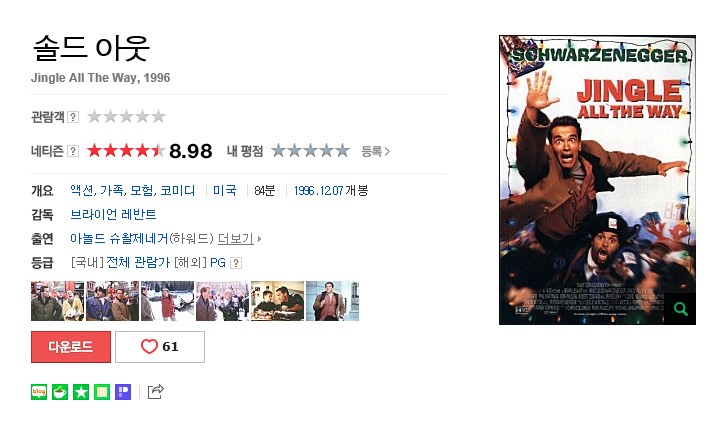The width and height of the screenshot is (728, 435).
Task: Select the 코미디 genre link
Action: tap(177, 190)
